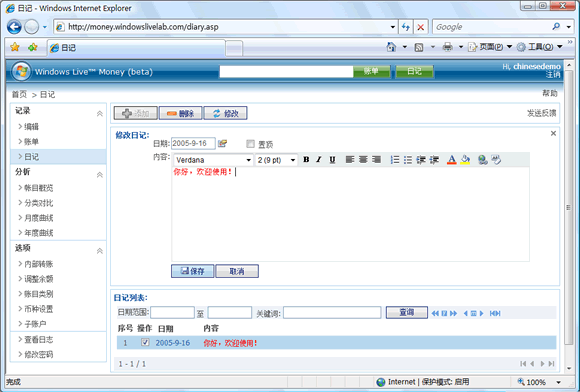Collapse the 记录 sidebar section
Screen dimensions: 580x392
pos(100,114)
